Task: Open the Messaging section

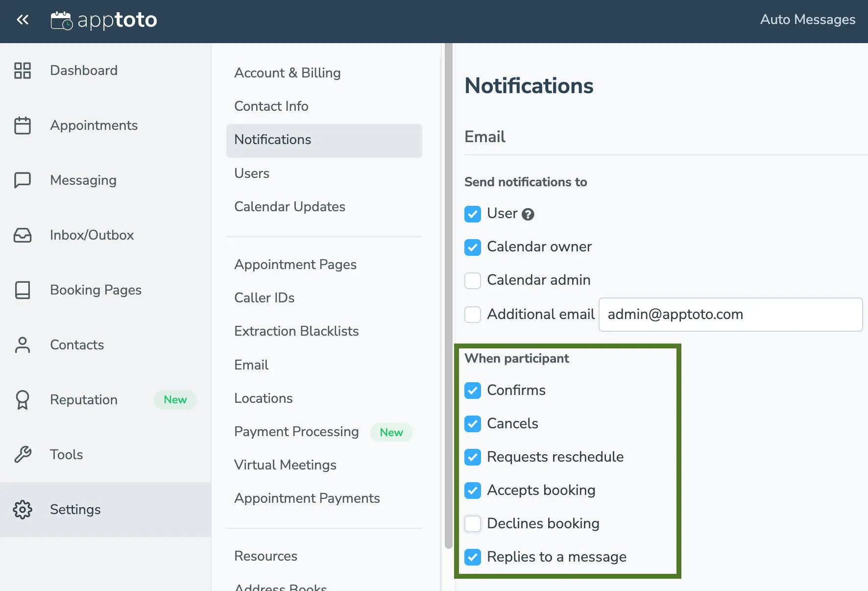Action: pyautogui.click(x=82, y=180)
